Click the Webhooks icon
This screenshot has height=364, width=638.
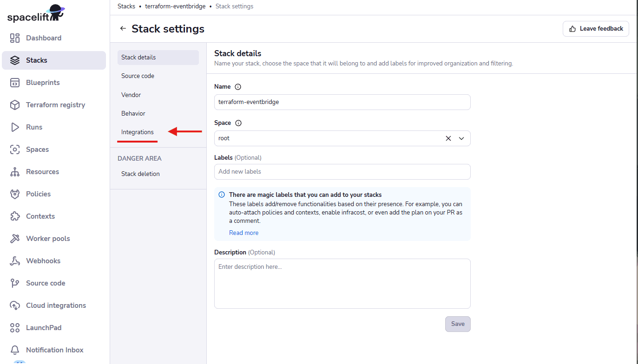click(15, 261)
